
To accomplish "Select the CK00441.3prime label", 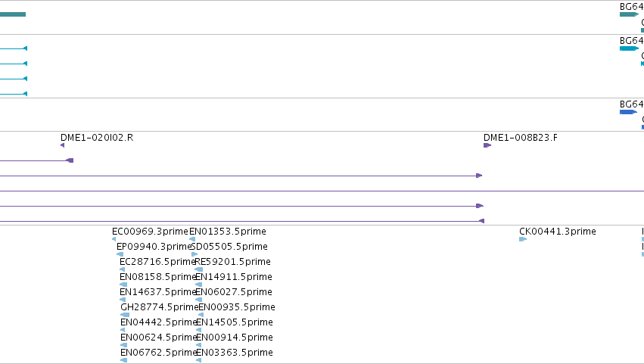I will tap(557, 232).
